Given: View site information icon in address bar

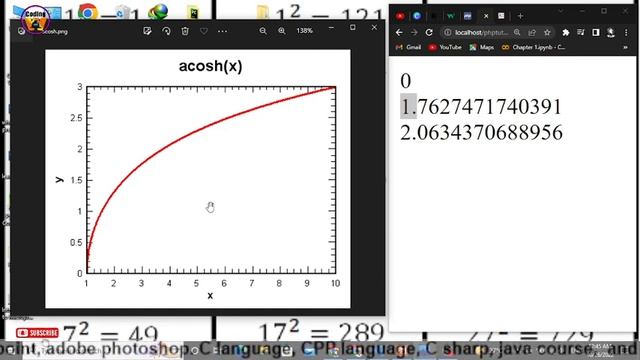Looking at the screenshot, I should pos(448,32).
